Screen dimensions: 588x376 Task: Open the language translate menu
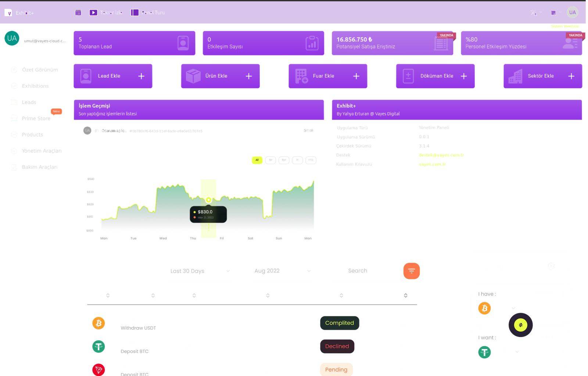pos(535,13)
